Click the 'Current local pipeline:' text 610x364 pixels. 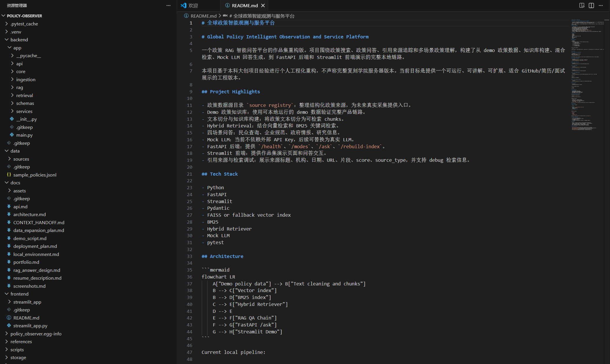tap(233, 352)
